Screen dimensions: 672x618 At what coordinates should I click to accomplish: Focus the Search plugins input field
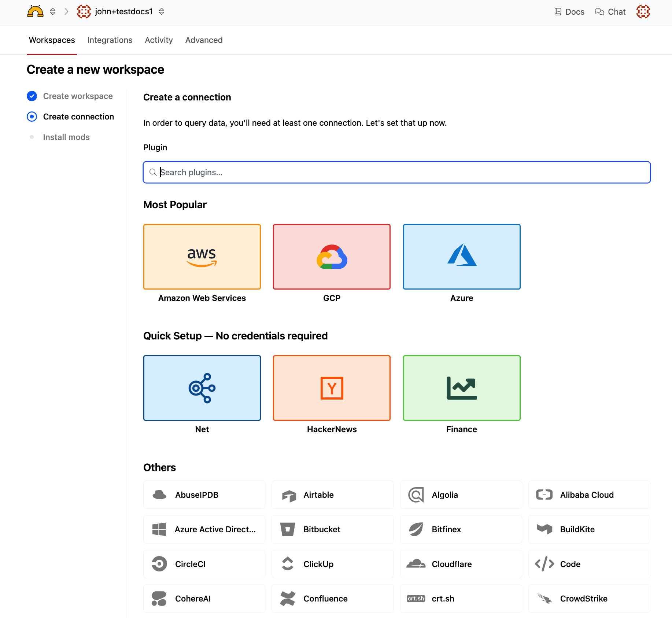396,172
